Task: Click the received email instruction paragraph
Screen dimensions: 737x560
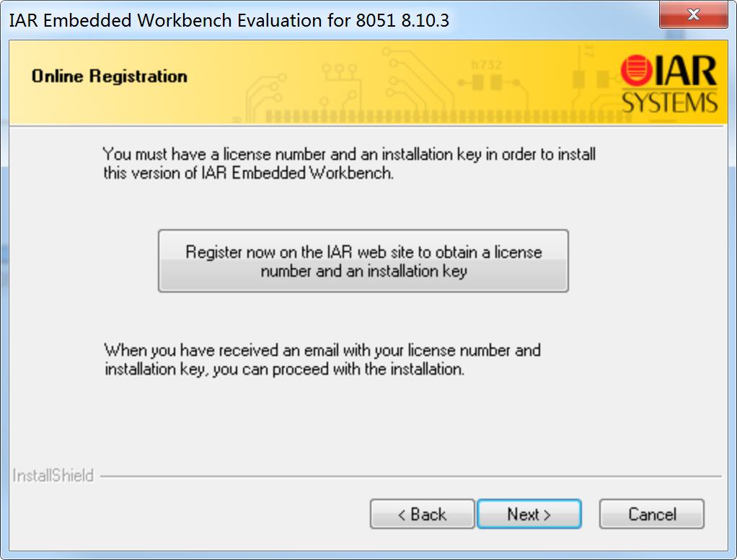Action: pyautogui.click(x=322, y=360)
